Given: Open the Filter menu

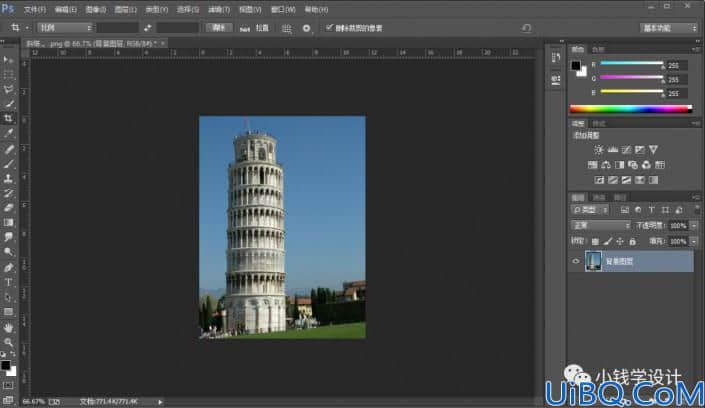Looking at the screenshot, I should point(219,9).
